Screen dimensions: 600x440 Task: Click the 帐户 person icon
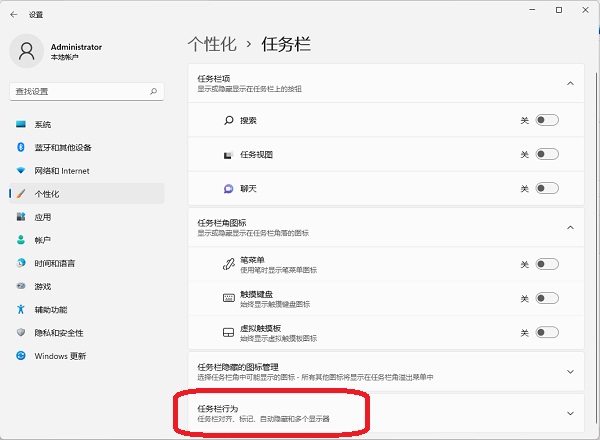pos(21,240)
